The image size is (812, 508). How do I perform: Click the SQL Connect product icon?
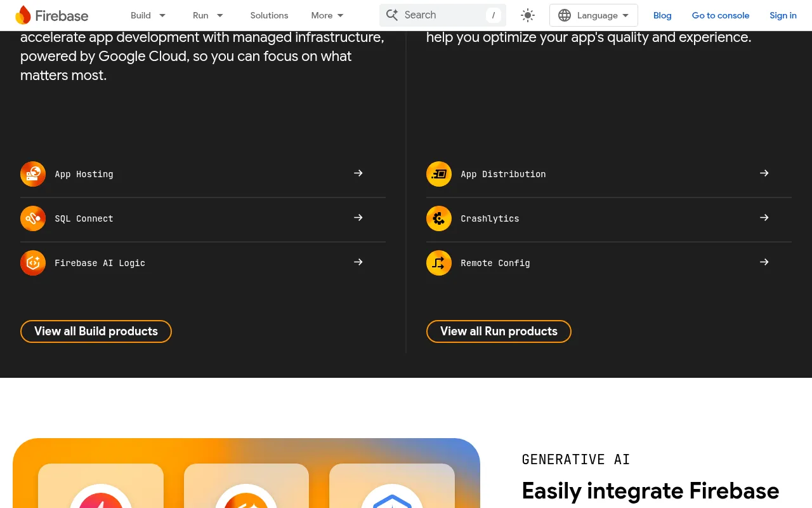[33, 218]
